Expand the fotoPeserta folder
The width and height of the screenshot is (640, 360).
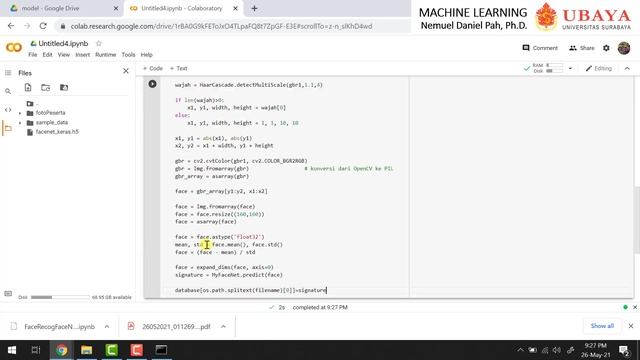pos(20,113)
